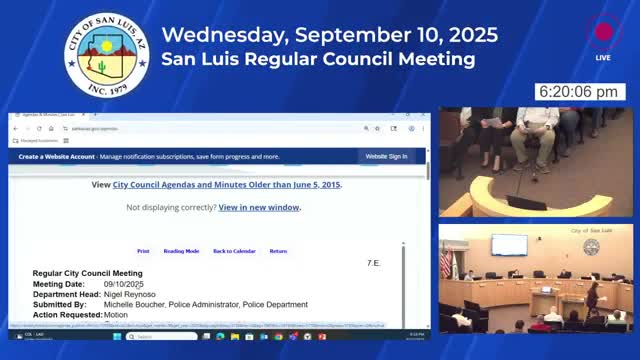Open File Explorer from the taskbar
640x360 pixels.
pyautogui.click(x=235, y=337)
